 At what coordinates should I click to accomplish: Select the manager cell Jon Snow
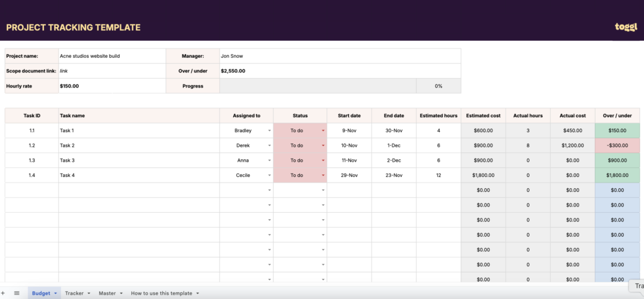point(340,56)
